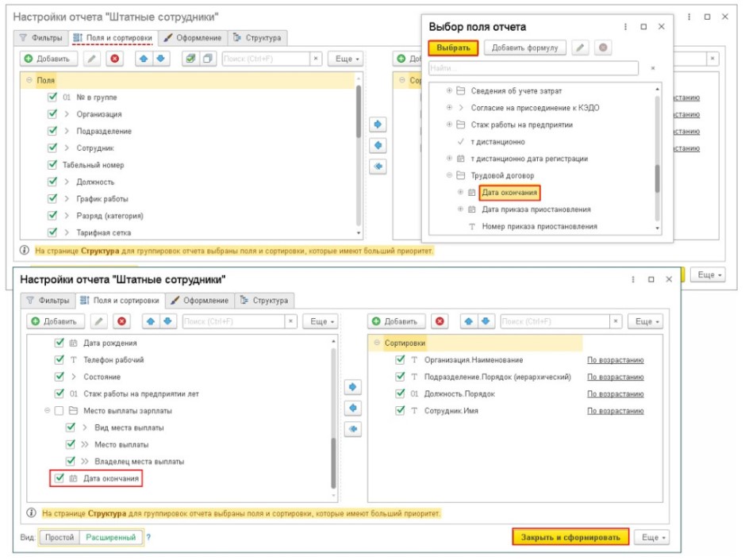Collapse the Сортировки group in lower window

click(x=377, y=343)
